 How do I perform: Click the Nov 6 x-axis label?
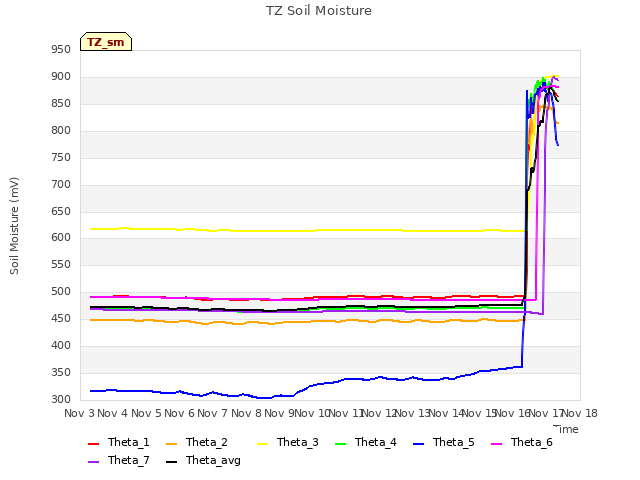[x=180, y=413]
